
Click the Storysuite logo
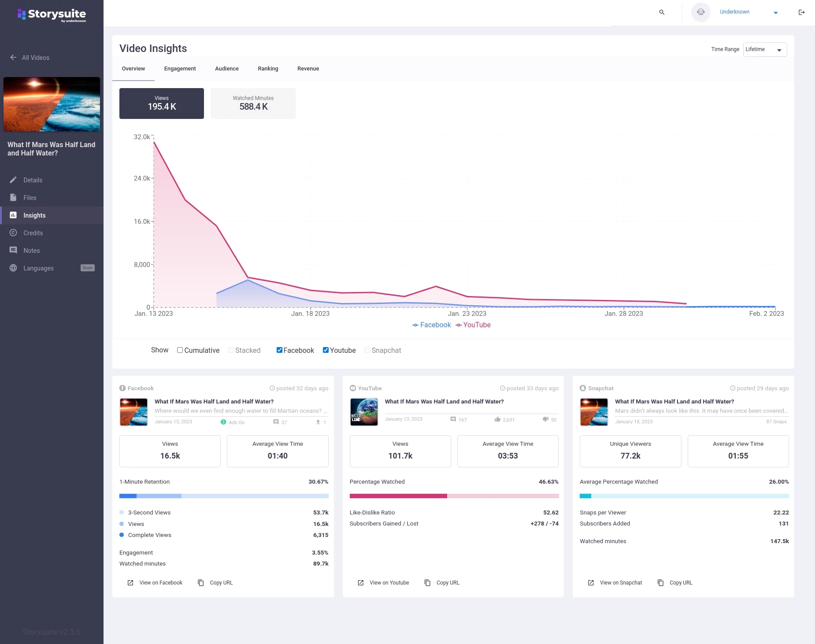[52, 15]
